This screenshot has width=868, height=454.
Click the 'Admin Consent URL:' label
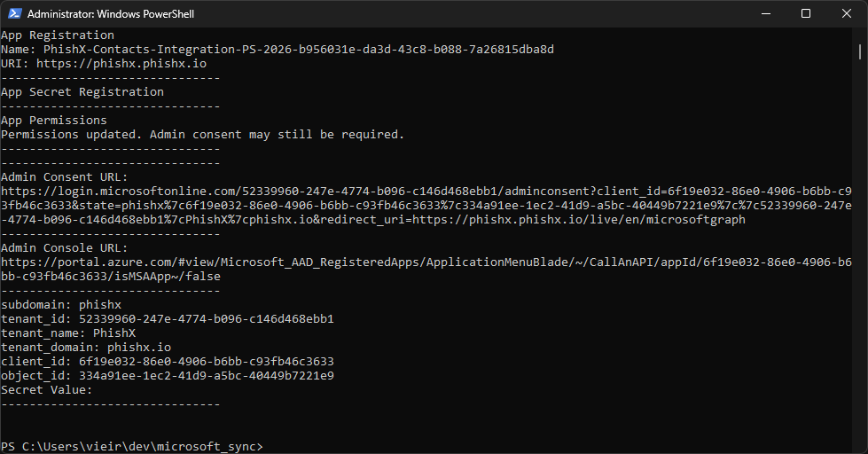coord(64,177)
